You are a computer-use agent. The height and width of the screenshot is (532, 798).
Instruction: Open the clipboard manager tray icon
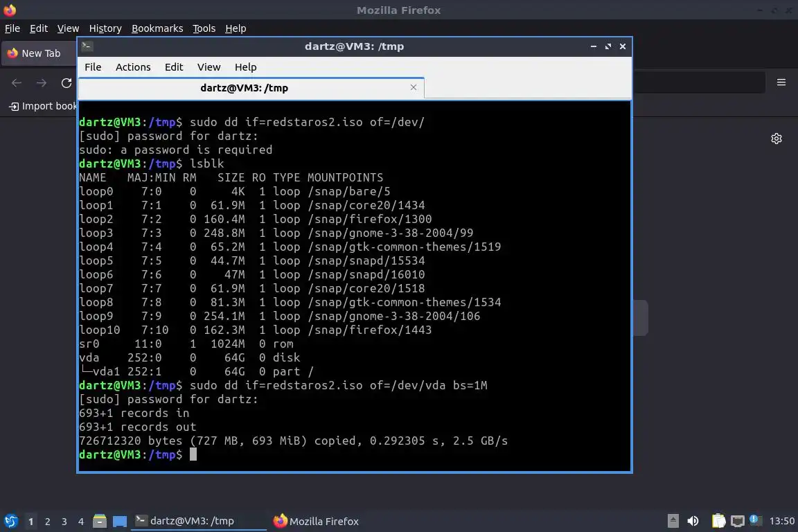[718, 521]
